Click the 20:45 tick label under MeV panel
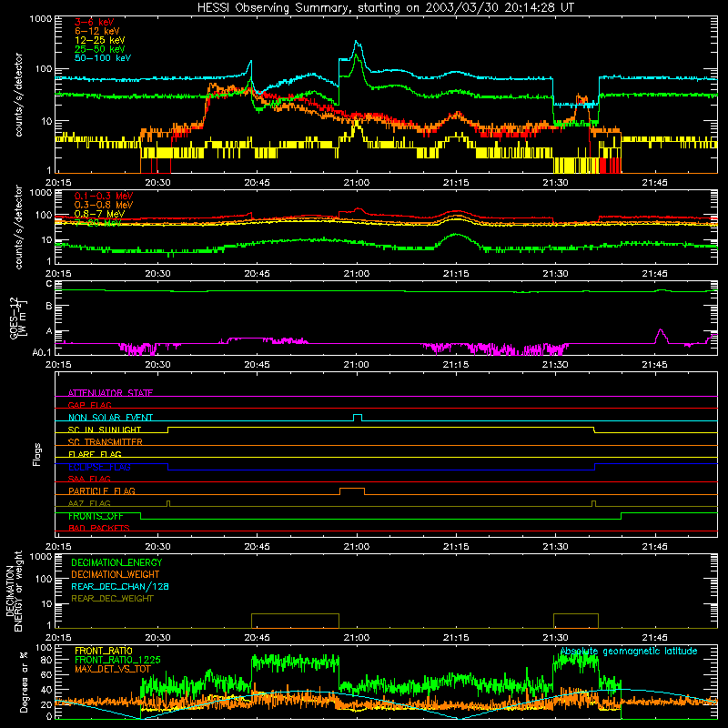The height and width of the screenshot is (728, 728). tap(257, 274)
